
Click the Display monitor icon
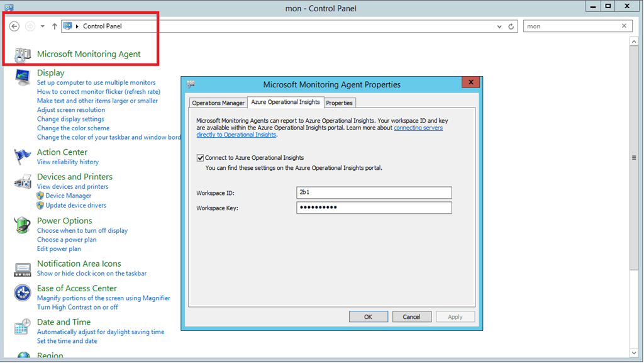(23, 77)
